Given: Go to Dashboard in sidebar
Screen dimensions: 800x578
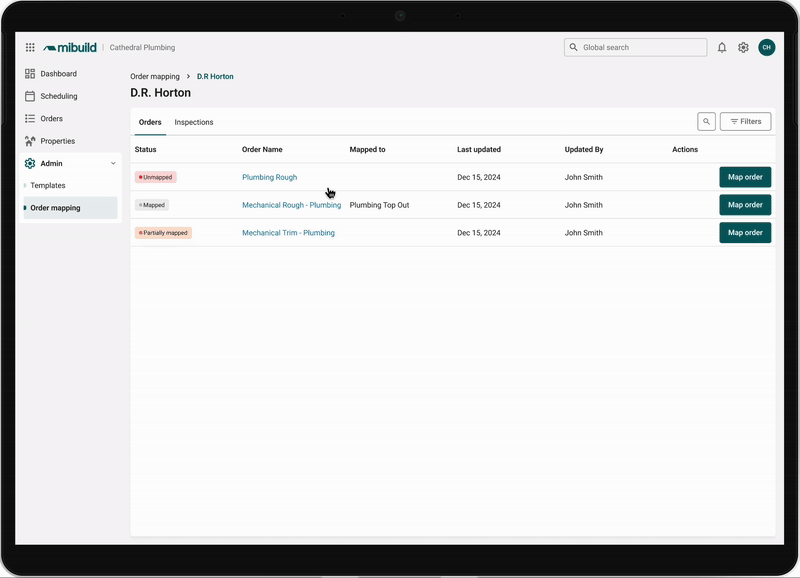Looking at the screenshot, I should [59, 73].
